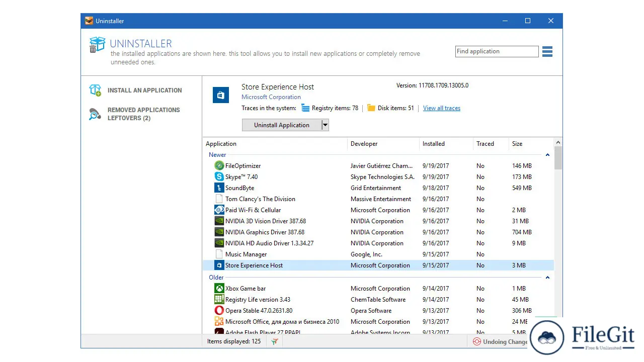Click the NVIDIA HD Audio Driver icon
Image resolution: width=644 pixels, height=362 pixels.
click(219, 243)
